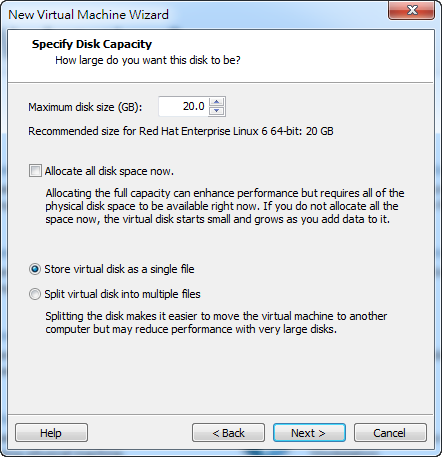Close the wizard with the red X
442x457 pixels.
tap(412, 10)
